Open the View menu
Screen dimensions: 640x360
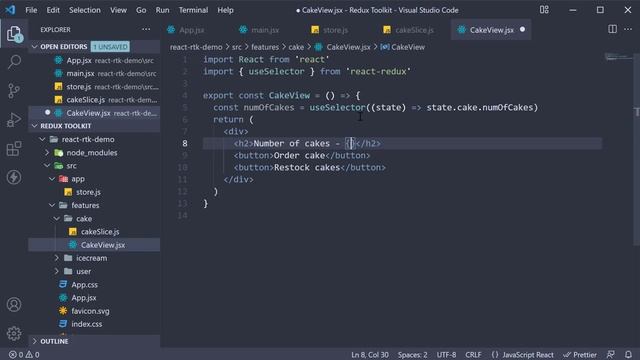118,10
